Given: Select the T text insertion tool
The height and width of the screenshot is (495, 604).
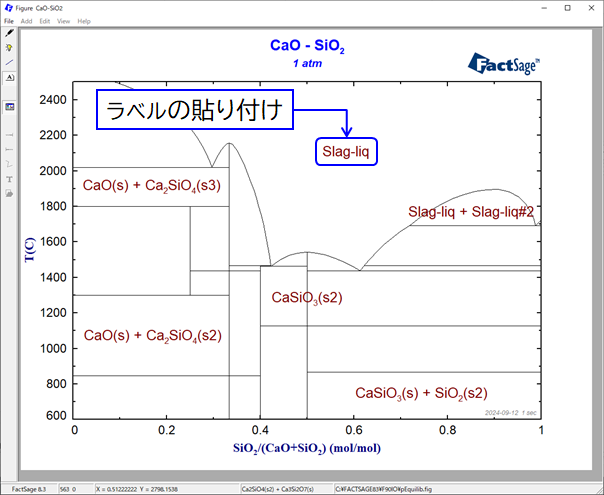Looking at the screenshot, I should coord(9,180).
